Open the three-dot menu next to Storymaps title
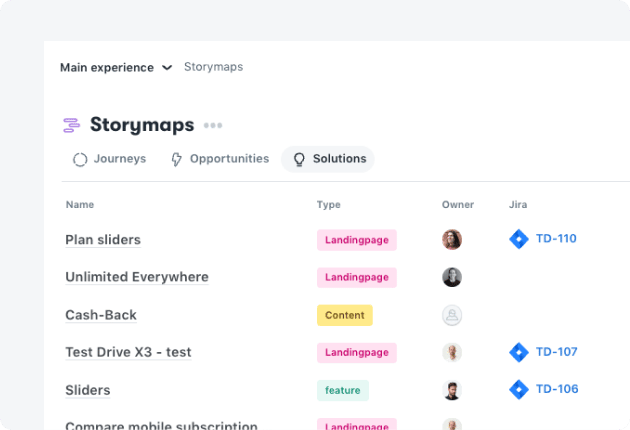The width and height of the screenshot is (630, 430). tap(213, 125)
